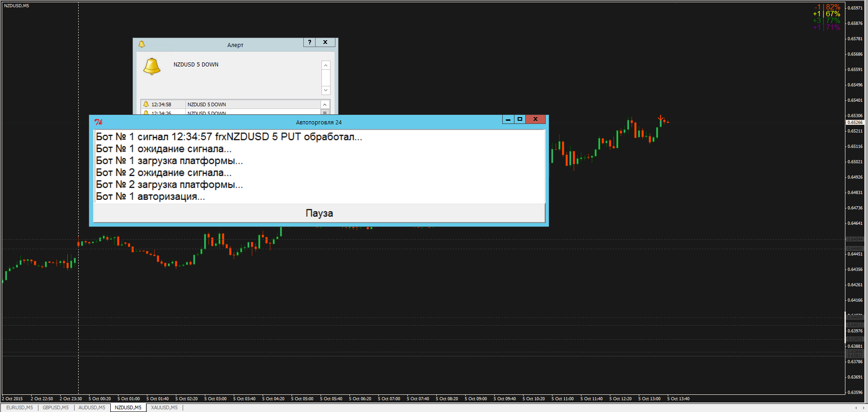This screenshot has height=412, width=868.
Task: Click the bell icon in the 12:34:58 alert row
Action: (146, 104)
